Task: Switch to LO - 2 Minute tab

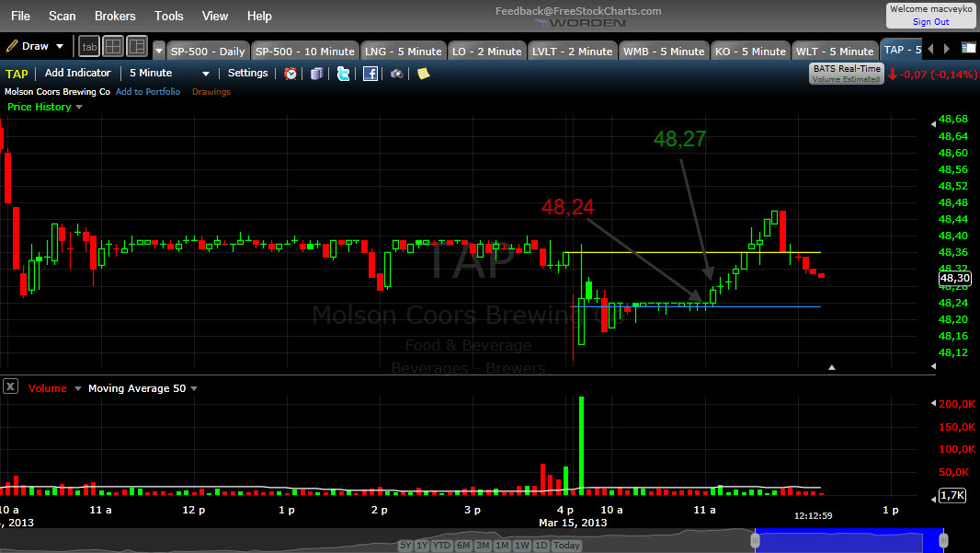Action: pos(487,52)
